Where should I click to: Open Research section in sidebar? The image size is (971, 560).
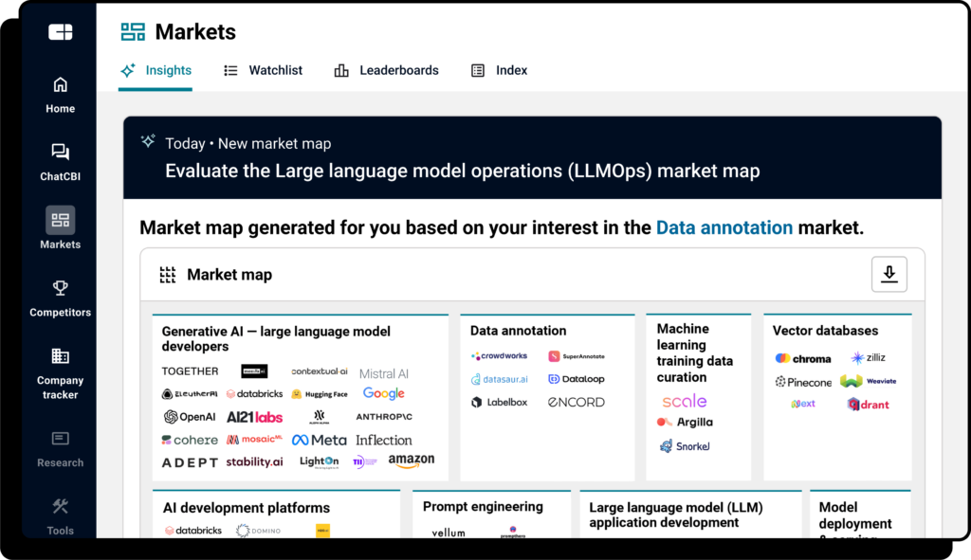(60, 449)
